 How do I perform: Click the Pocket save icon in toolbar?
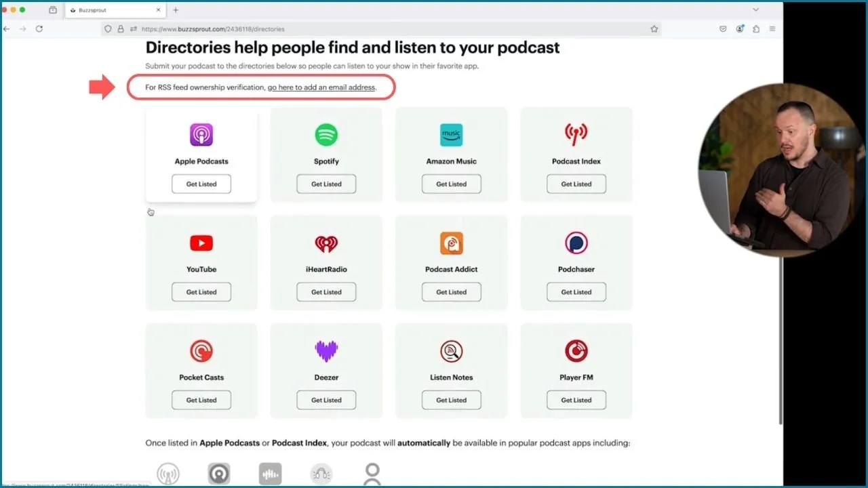[723, 29]
